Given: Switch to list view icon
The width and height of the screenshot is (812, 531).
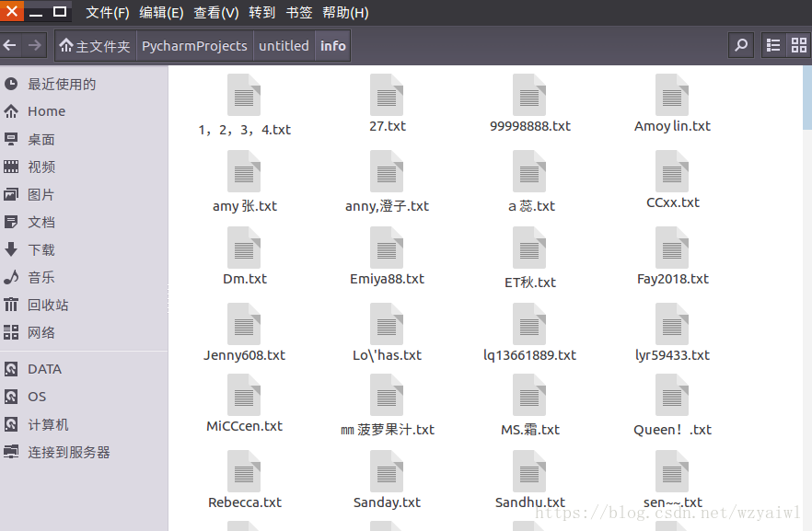Looking at the screenshot, I should 773,45.
